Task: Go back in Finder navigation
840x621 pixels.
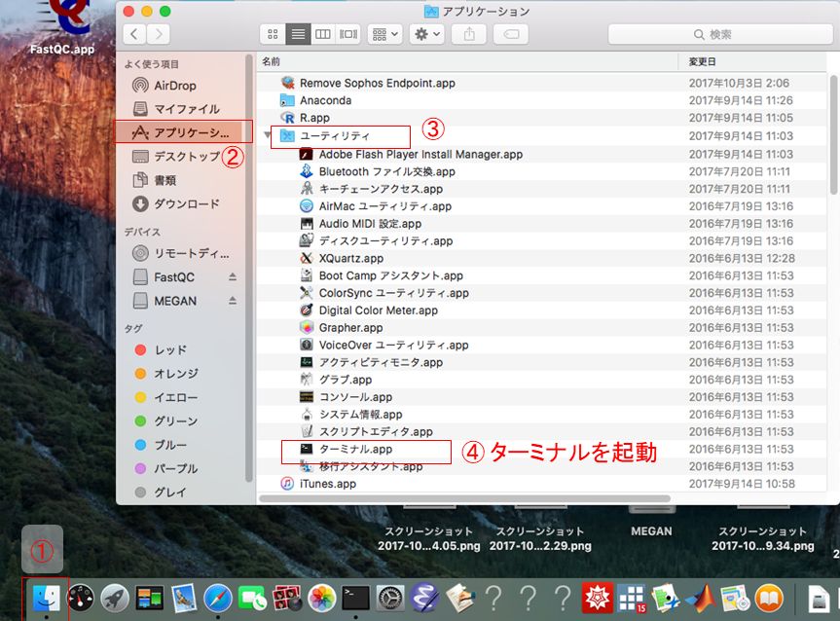Action: [x=134, y=34]
